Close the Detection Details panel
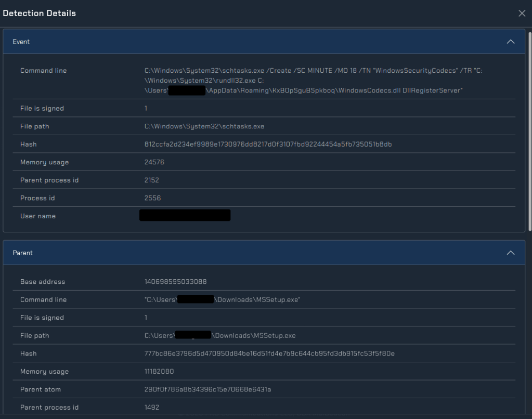 (522, 14)
